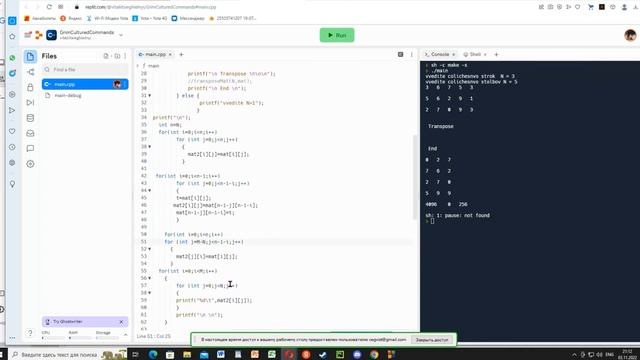640x360 pixels.
Task: Open user avatar in Replit header
Action: point(630,35)
